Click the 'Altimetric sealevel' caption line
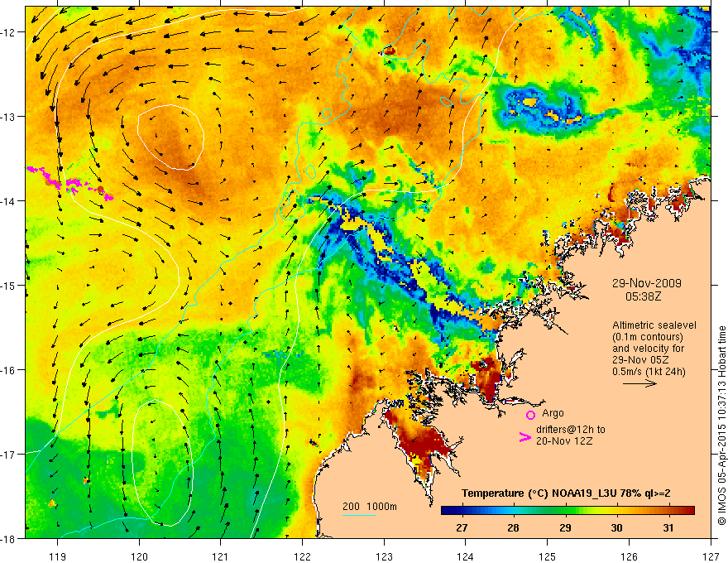The height and width of the screenshot is (563, 728). pyautogui.click(x=654, y=325)
